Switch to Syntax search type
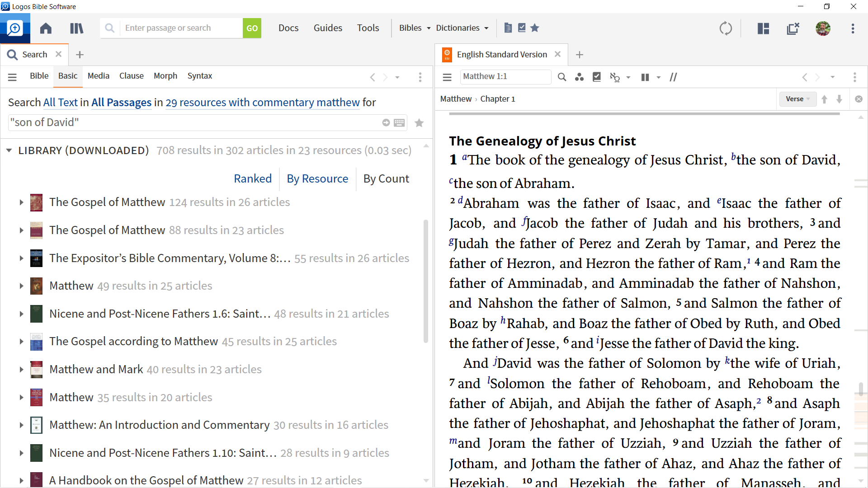 tap(200, 76)
